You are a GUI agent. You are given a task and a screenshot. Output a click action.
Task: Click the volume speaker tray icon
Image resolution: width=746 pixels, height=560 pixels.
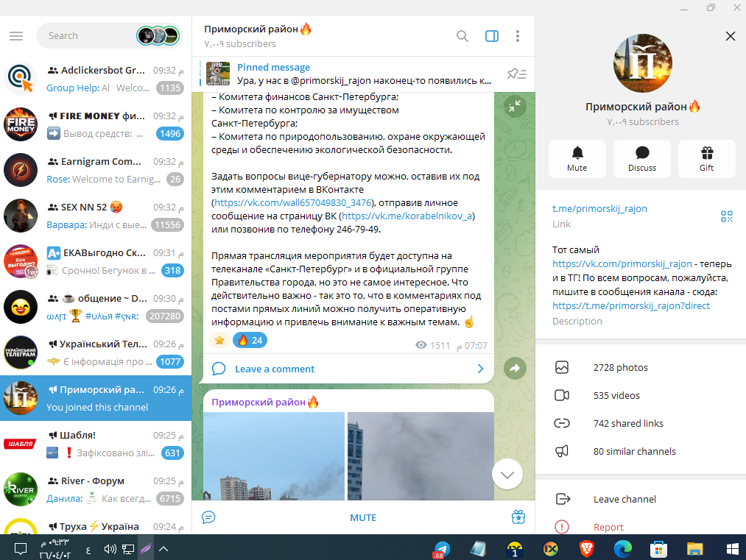pyautogui.click(x=110, y=549)
